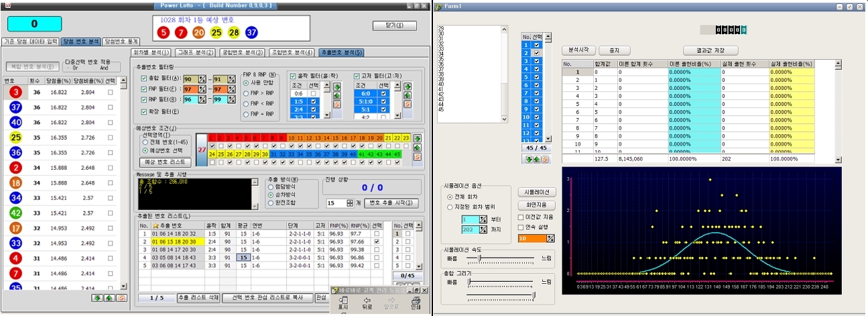Enable the 연속 실행 checkbox
This screenshot has height=316, width=868.
521,226
